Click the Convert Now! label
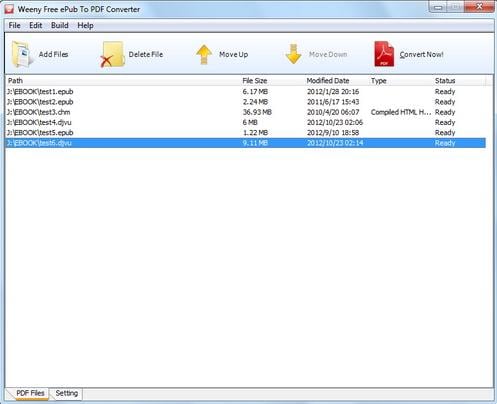The image size is (497, 404). coord(421,55)
